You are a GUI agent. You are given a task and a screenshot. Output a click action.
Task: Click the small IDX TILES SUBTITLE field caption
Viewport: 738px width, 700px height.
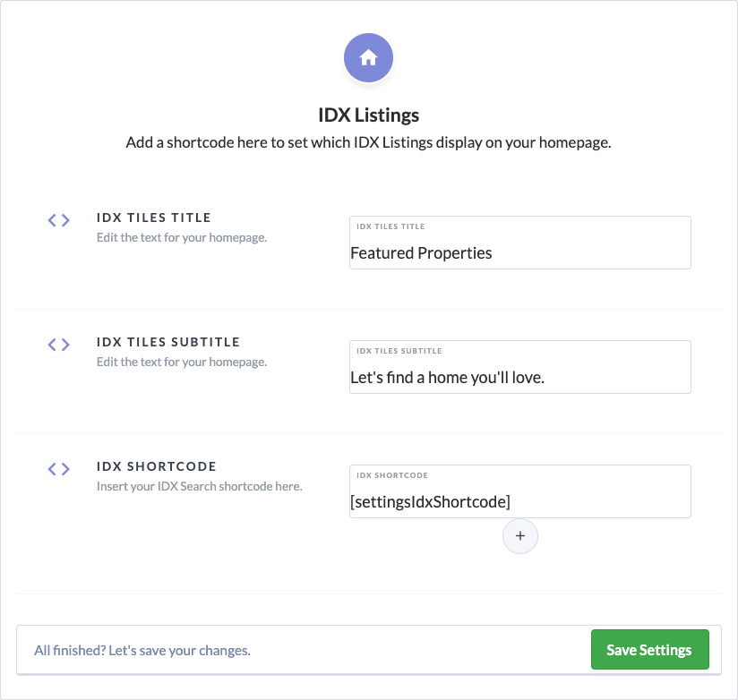pyautogui.click(x=399, y=351)
